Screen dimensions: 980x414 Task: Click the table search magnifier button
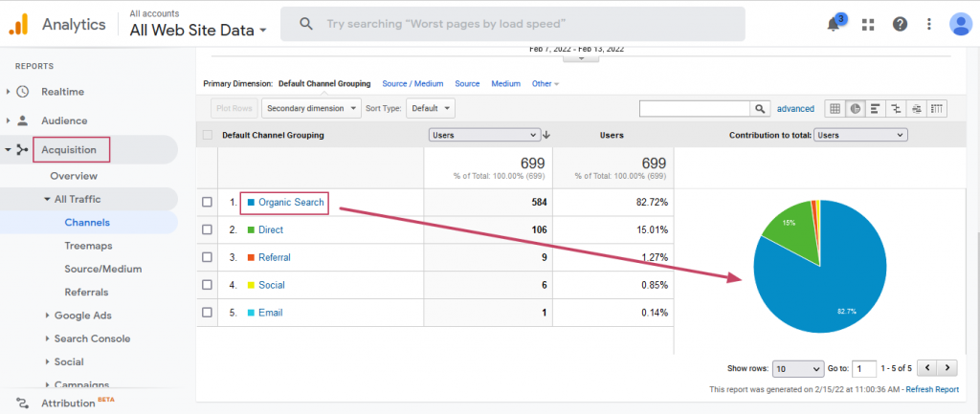coord(759,109)
